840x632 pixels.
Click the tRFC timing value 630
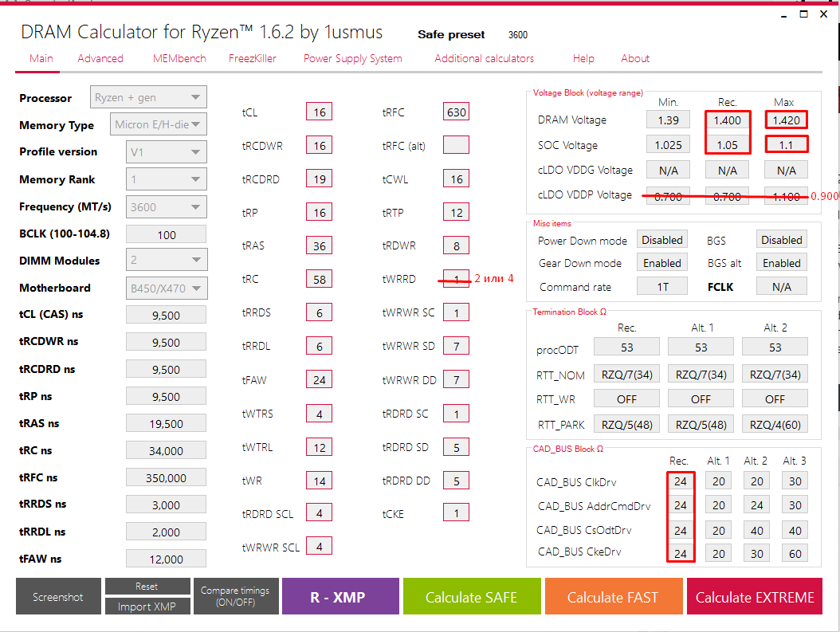(457, 112)
